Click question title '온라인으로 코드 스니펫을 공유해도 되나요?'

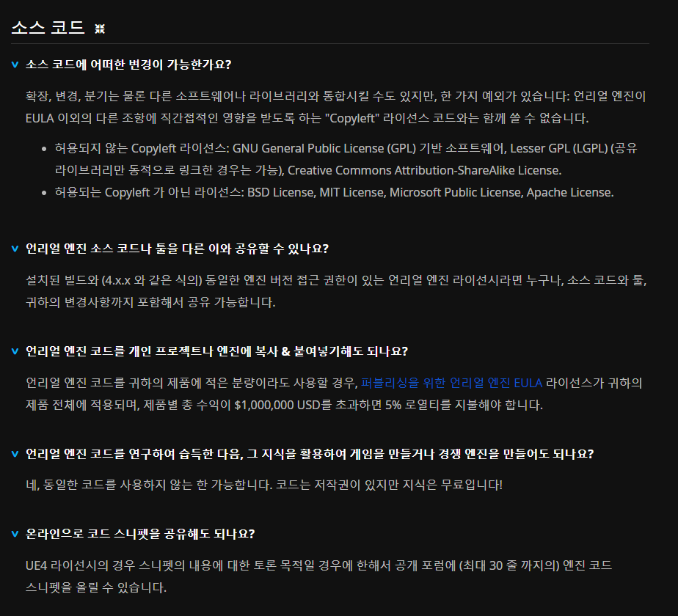point(140,534)
